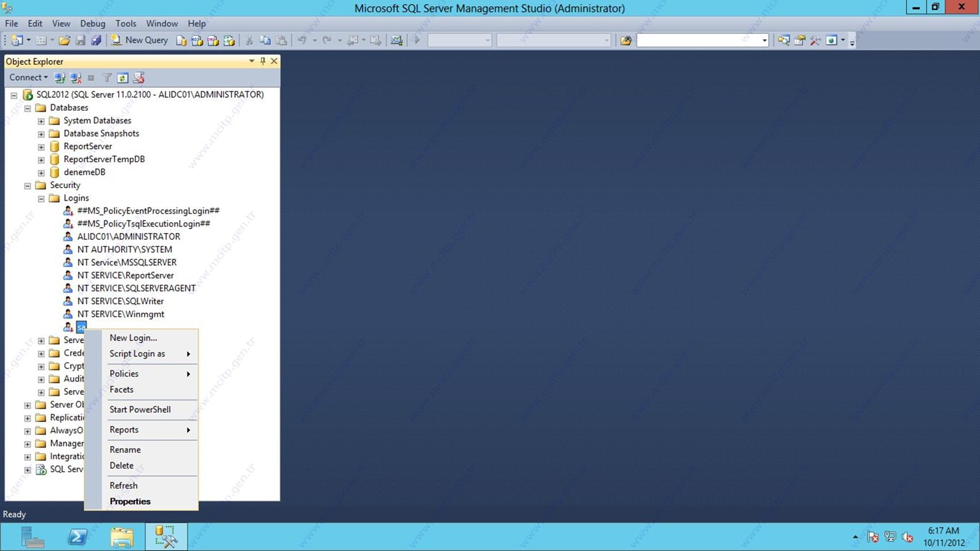
Task: Open browser icon dropdown arrow
Action: tap(843, 40)
